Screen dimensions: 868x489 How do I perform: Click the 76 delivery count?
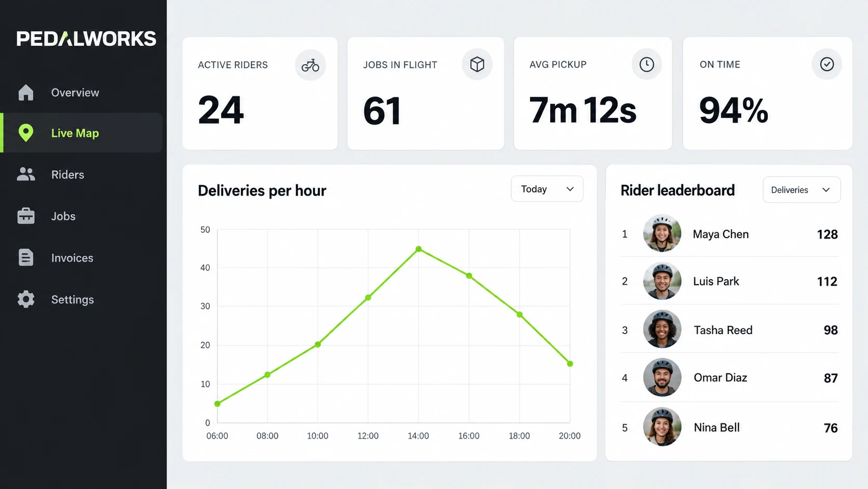[x=831, y=428]
